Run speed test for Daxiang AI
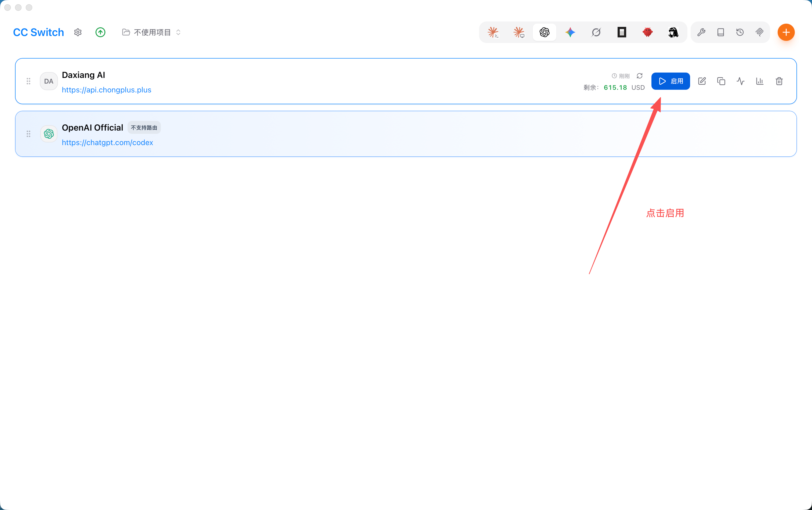The width and height of the screenshot is (812, 510). [741, 81]
